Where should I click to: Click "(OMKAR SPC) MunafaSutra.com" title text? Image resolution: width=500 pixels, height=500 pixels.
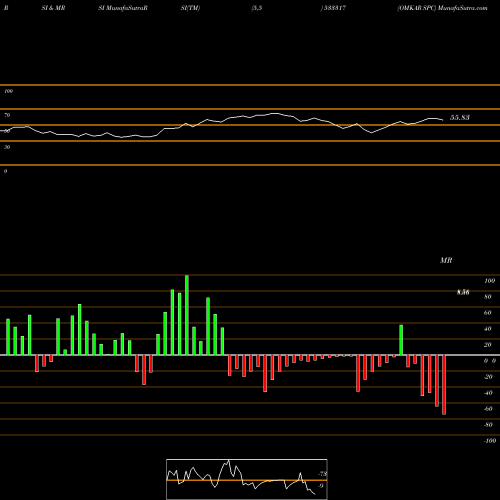point(442,8)
